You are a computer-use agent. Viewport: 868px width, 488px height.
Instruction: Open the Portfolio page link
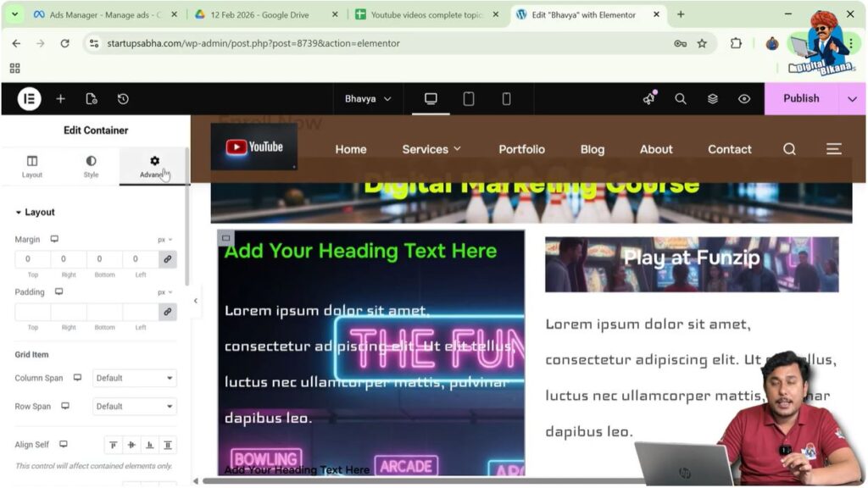(x=521, y=149)
